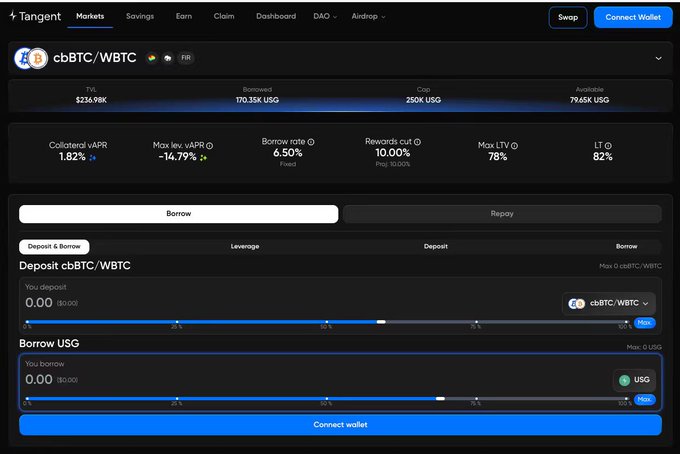The height and width of the screenshot is (454, 680).
Task: Click the cbBTC/WBTC pair token icon in header
Action: 31,58
